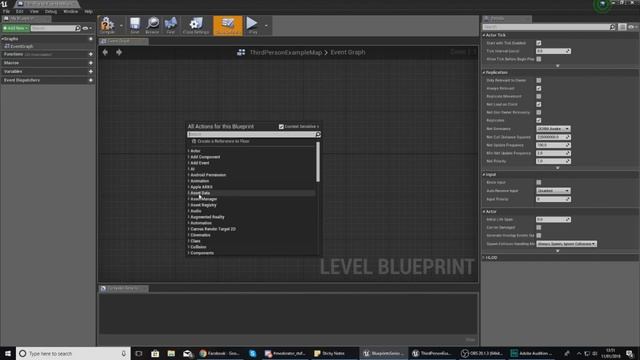Screen dimensions: 640x360
Task: Click the My Blueprint search magnifier icon
Action: pyautogui.click(x=78, y=28)
